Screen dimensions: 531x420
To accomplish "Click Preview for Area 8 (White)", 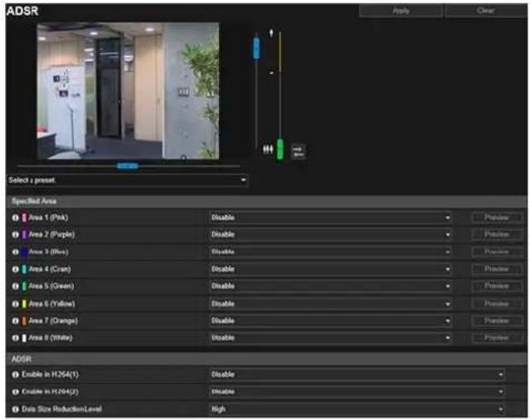I will click(497, 338).
